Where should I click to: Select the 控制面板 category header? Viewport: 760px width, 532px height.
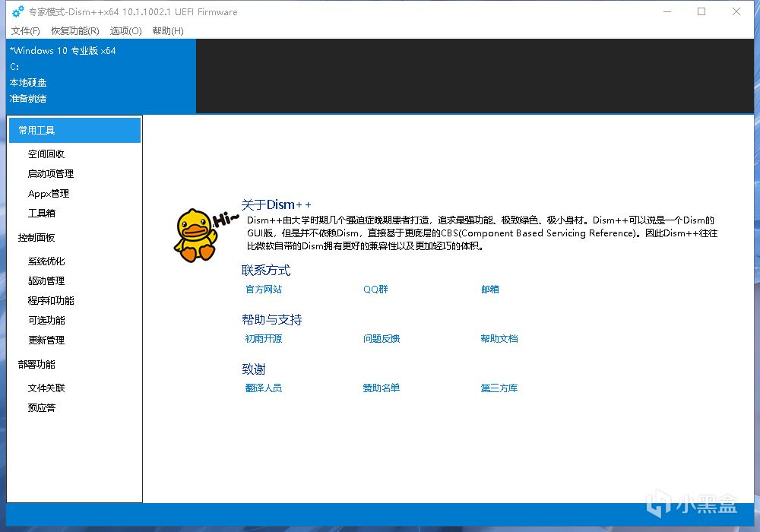36,238
